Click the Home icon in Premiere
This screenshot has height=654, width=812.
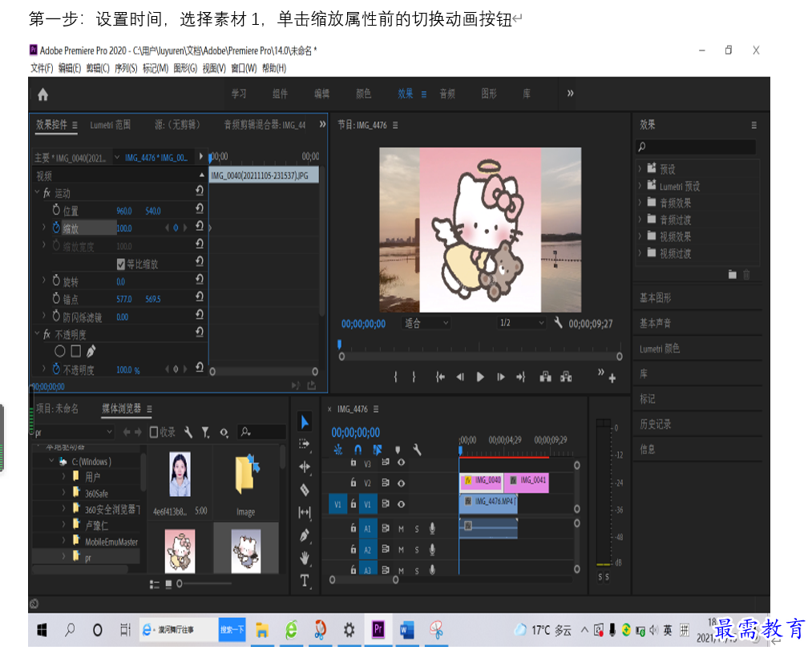pos(43,95)
